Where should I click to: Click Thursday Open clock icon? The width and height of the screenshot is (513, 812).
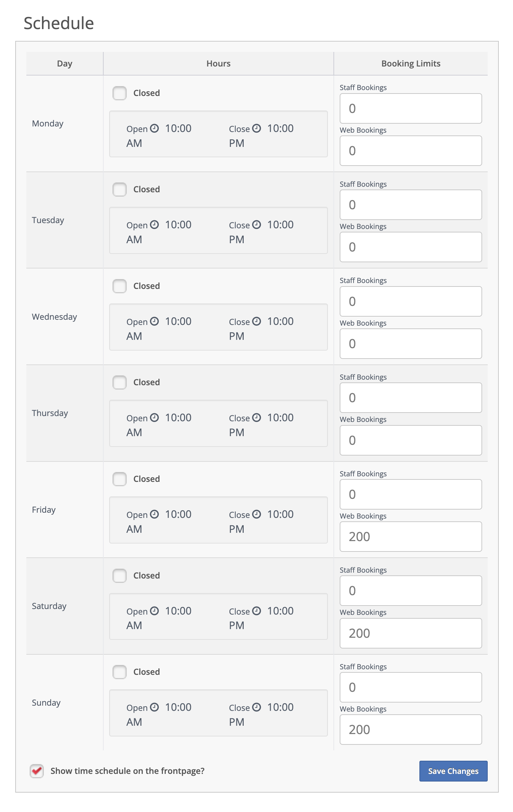pos(154,418)
